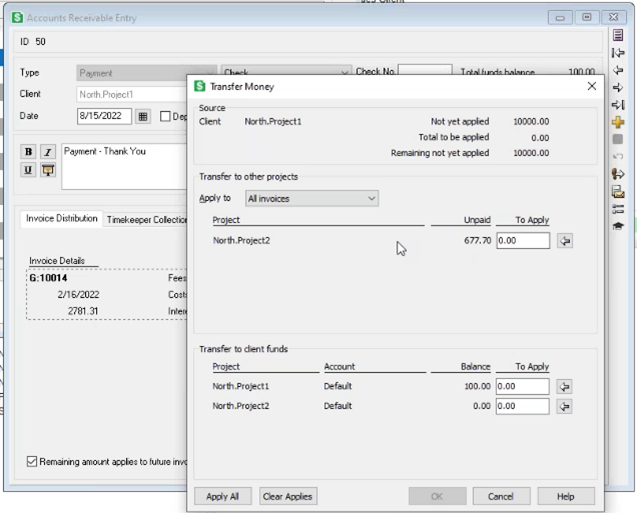Open the calendar picker beside the Date field
Image resolution: width=637 pixels, height=513 pixels.
[x=143, y=116]
